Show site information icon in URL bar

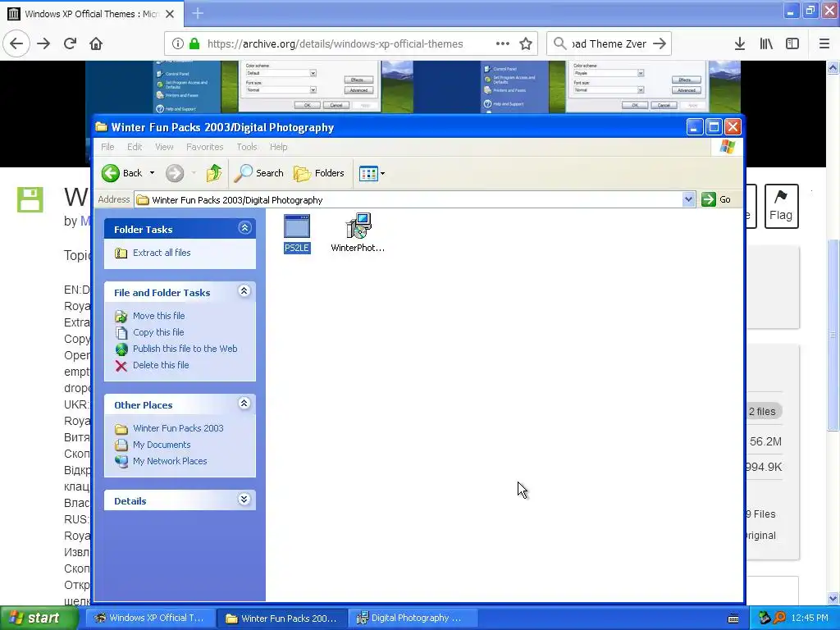[x=178, y=44]
